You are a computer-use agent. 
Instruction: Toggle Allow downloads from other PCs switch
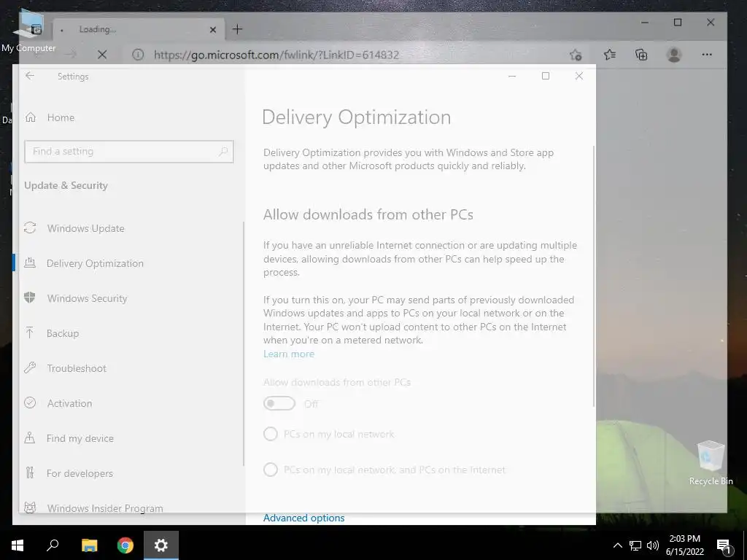pyautogui.click(x=279, y=403)
